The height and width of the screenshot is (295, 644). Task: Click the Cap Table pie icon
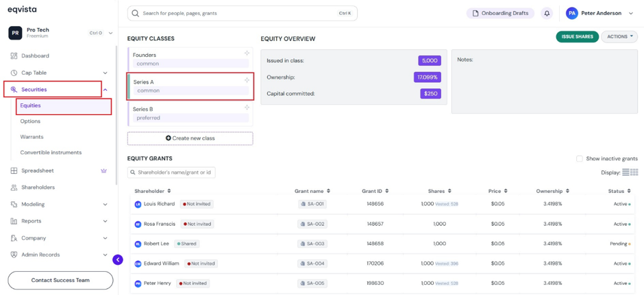tap(14, 73)
